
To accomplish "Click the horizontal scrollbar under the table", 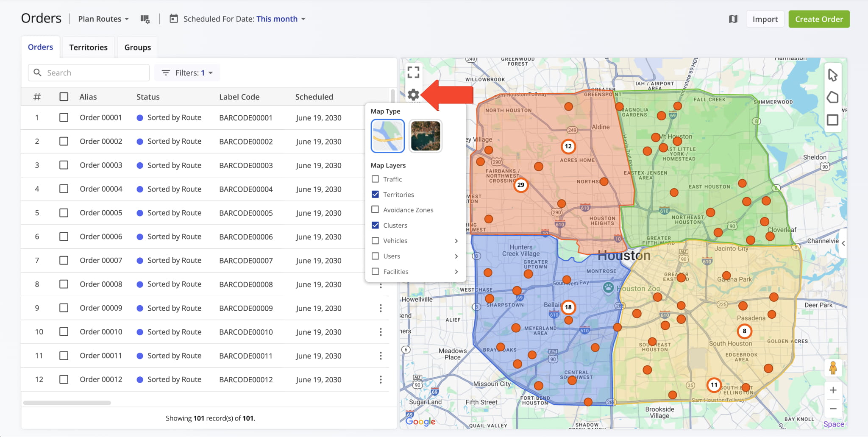I will click(67, 403).
